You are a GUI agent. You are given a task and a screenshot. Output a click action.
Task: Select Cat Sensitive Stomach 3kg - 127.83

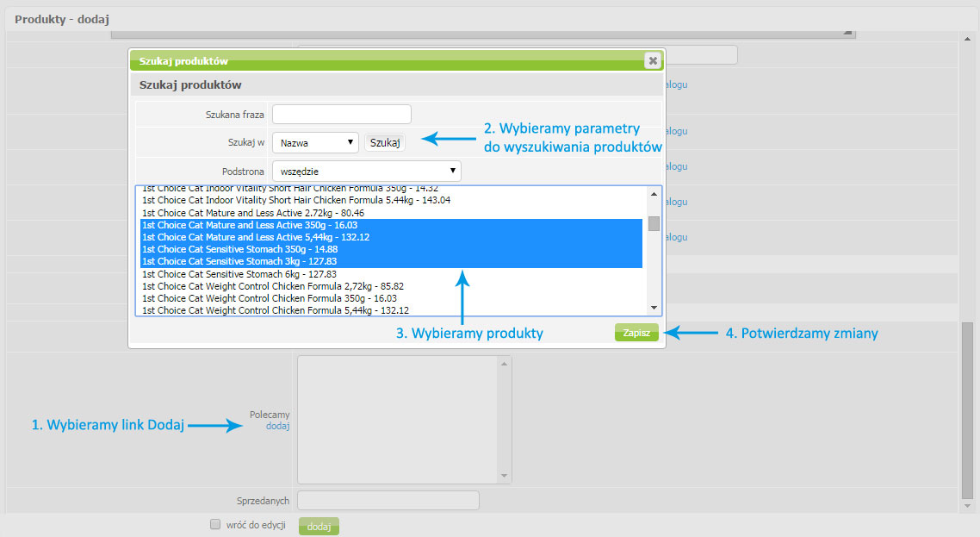coord(391,262)
